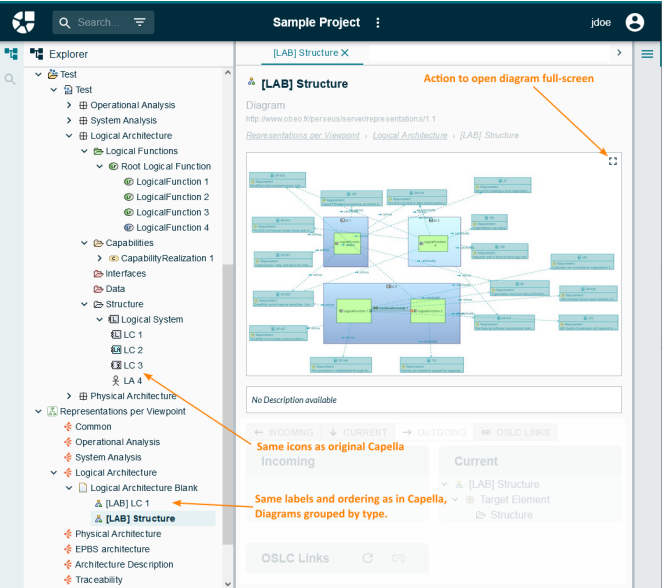Screen dimensions: 665x588
Task: Switch to the Incoming tab
Action: (283, 432)
